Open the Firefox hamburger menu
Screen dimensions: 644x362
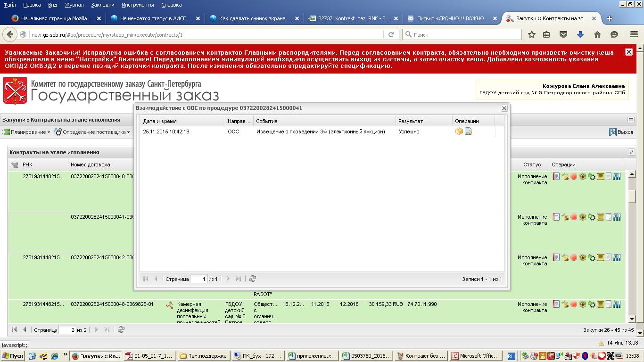(x=634, y=34)
